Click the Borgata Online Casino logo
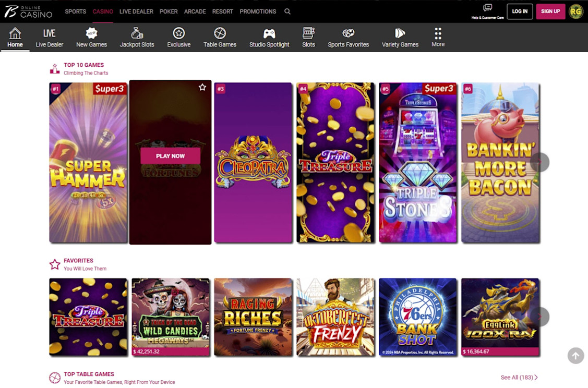This screenshot has height=388, width=588. point(28,11)
